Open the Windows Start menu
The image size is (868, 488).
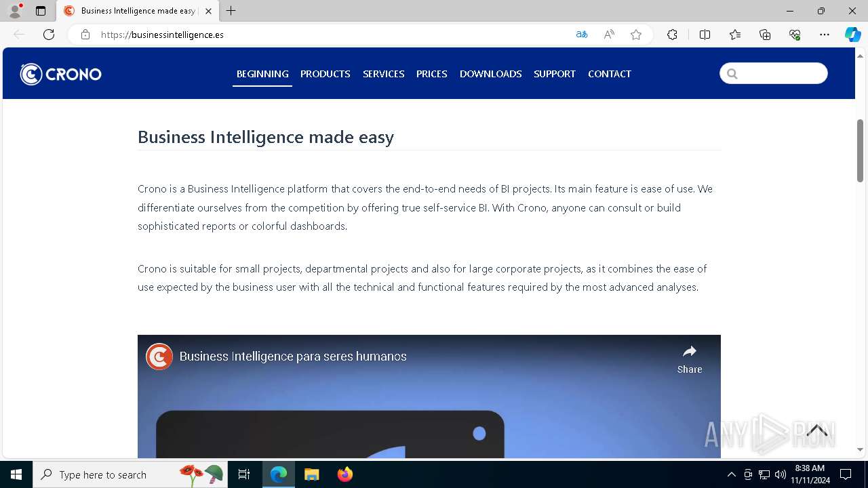(16, 474)
